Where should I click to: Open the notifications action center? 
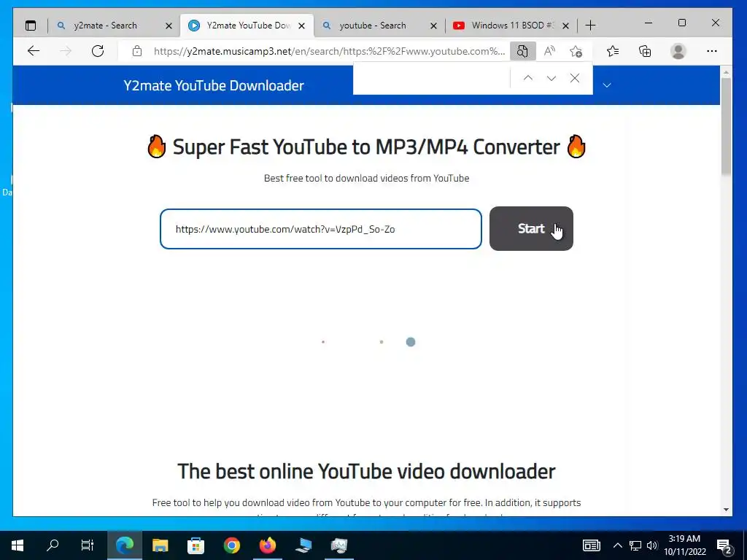pyautogui.click(x=724, y=545)
